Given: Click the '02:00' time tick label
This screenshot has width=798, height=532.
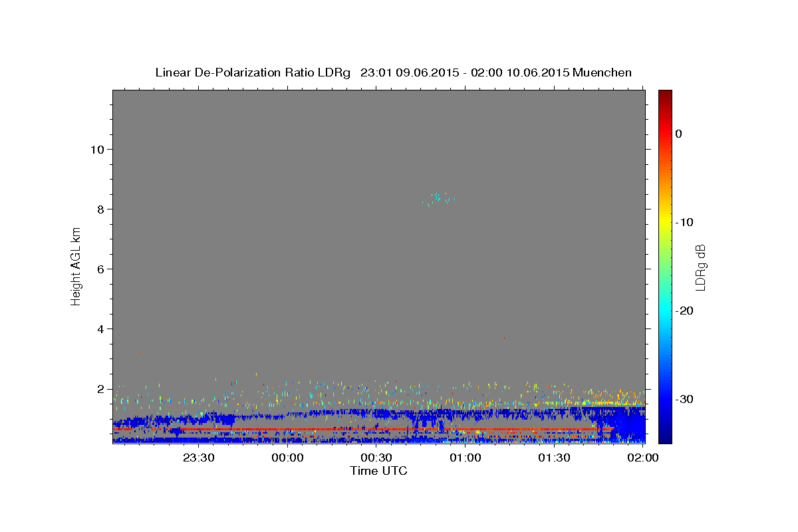Looking at the screenshot, I should (x=643, y=458).
